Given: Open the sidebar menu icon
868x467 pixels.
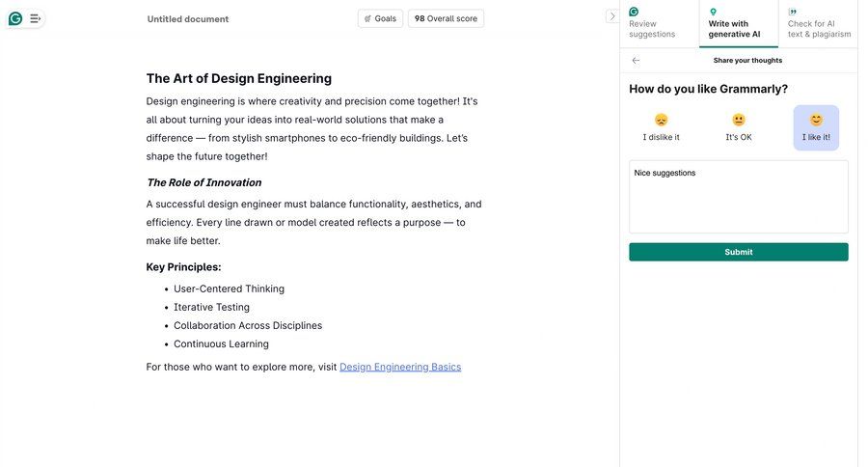Looking at the screenshot, I should (x=35, y=19).
